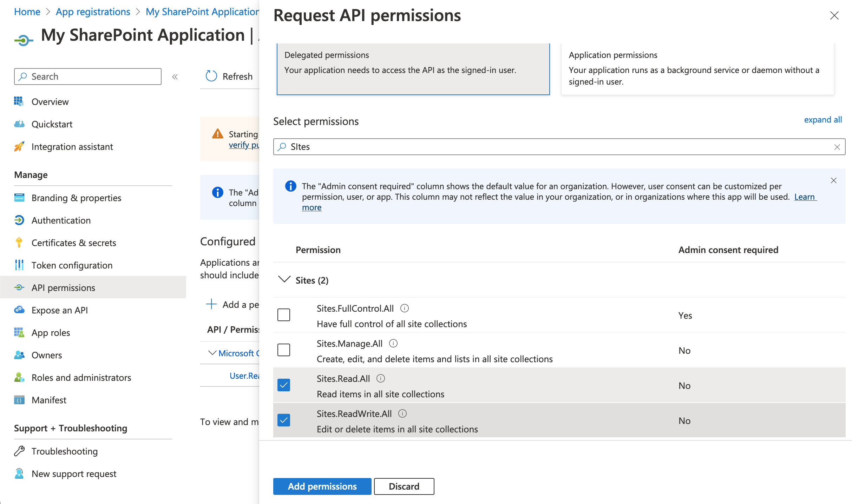
Task: Select the Manifest editor
Action: [x=48, y=400]
